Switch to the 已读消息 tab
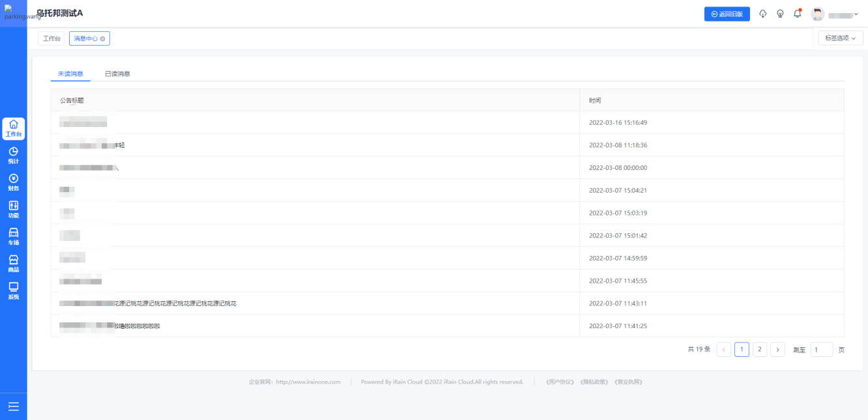 (117, 74)
